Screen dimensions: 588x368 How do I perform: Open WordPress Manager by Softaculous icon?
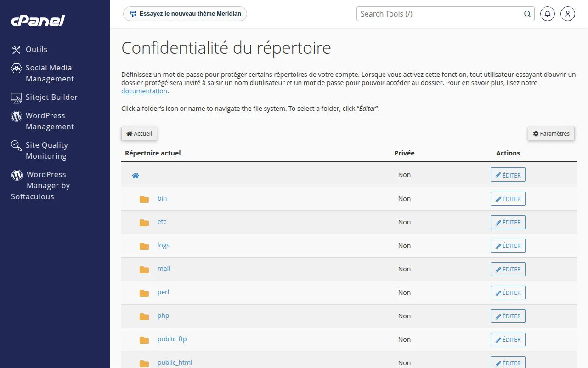tap(17, 175)
